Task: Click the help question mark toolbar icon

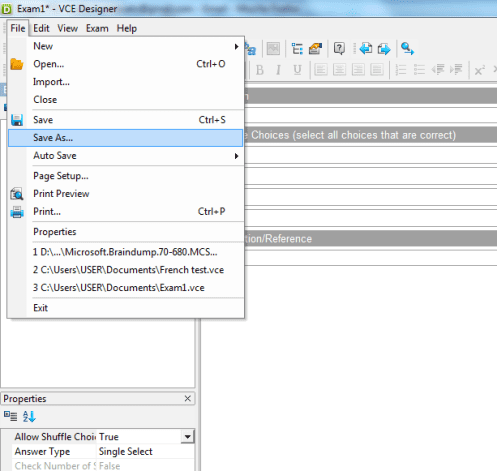Action: [x=339, y=49]
